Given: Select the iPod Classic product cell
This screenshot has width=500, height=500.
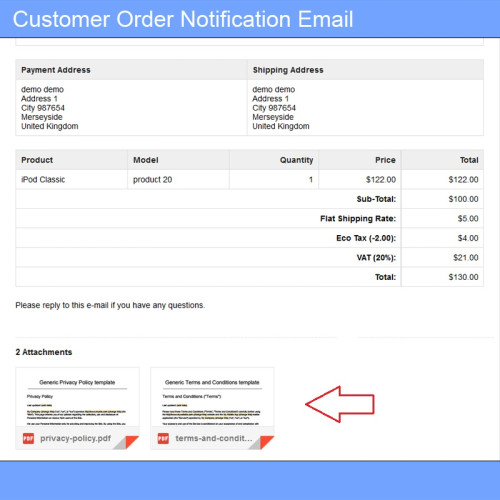Looking at the screenshot, I should pyautogui.click(x=71, y=179).
